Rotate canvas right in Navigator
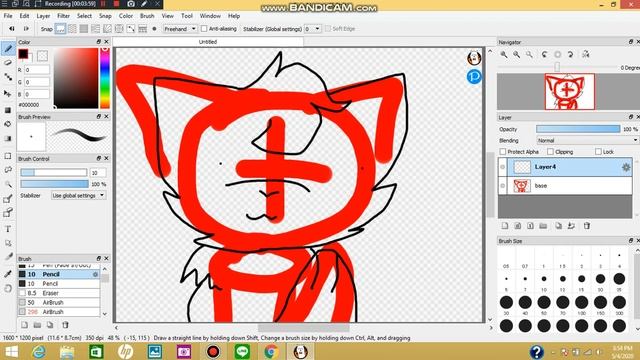Screen dimensions: 640x360 571,54
